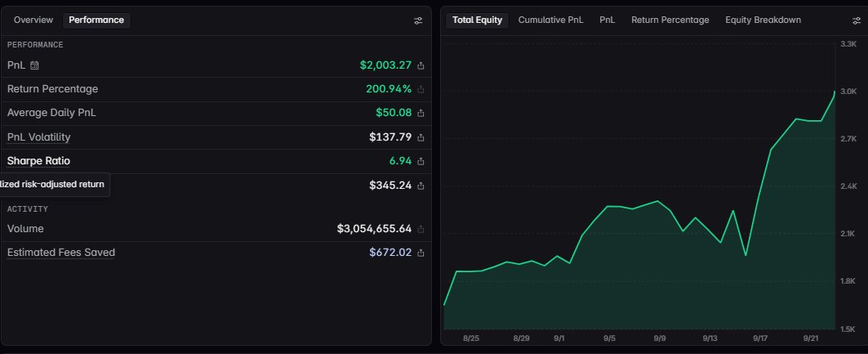The height and width of the screenshot is (354, 868).
Task: Click the 9/9 date on chart axis
Action: click(659, 338)
